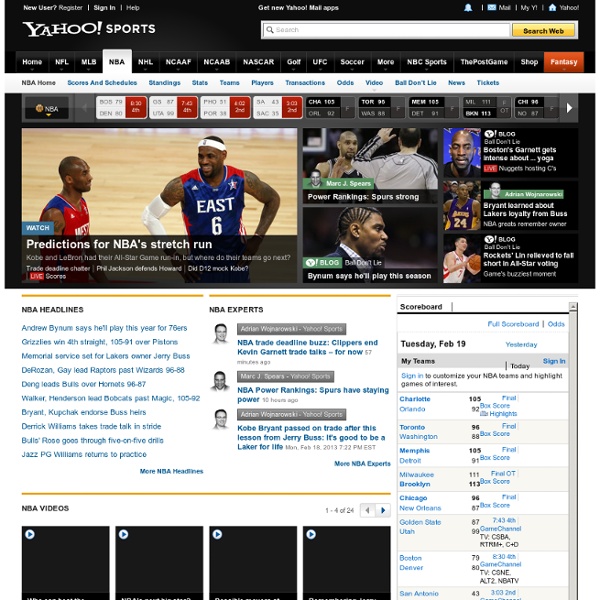The width and height of the screenshot is (600, 600).
Task: Open Mail via envelope icon
Action: [x=490, y=7]
